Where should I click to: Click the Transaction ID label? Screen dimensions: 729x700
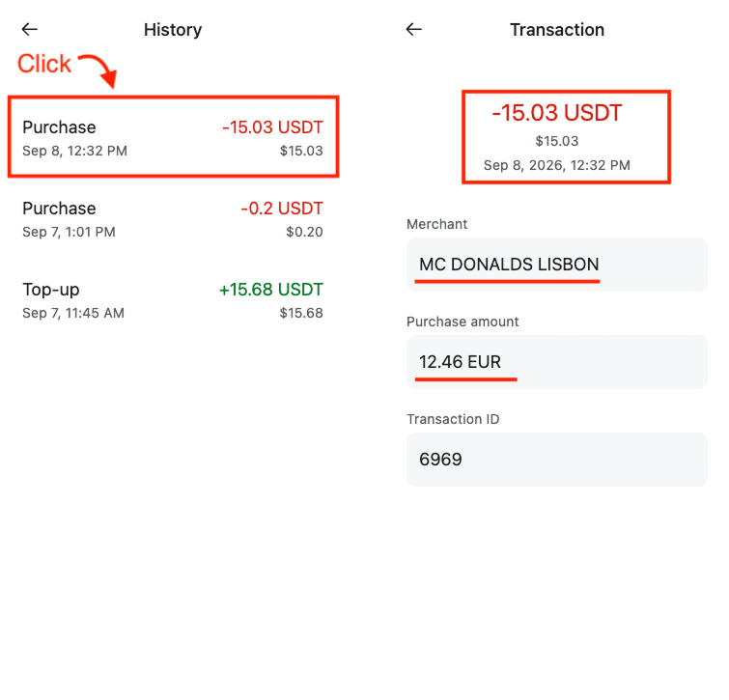pyautogui.click(x=453, y=419)
